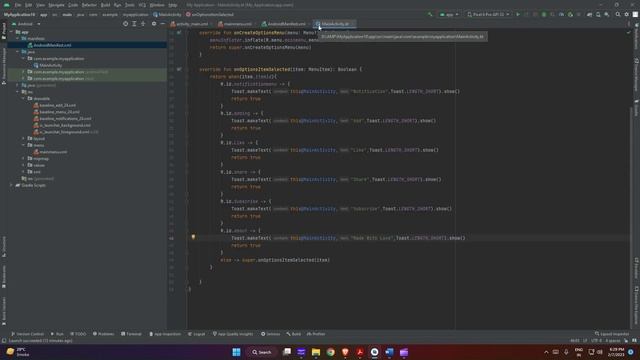Screen dimensions: 640x360
Task: Click the Sync Project with Gradle elephant icon
Action: coord(589,14)
